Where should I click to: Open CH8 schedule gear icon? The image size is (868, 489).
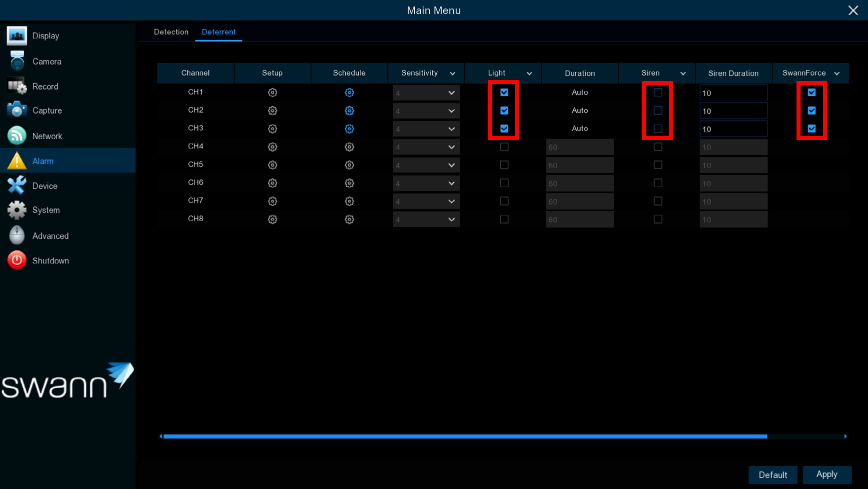(x=349, y=219)
